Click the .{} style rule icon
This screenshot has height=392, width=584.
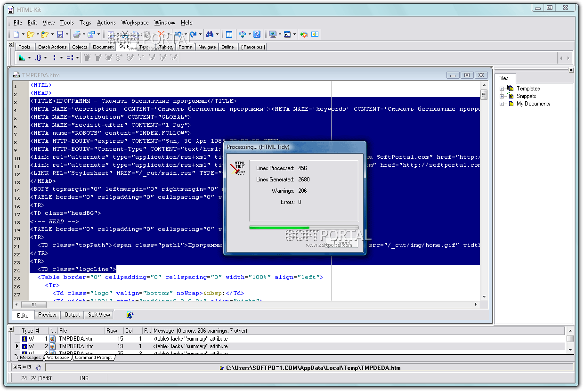click(x=38, y=58)
